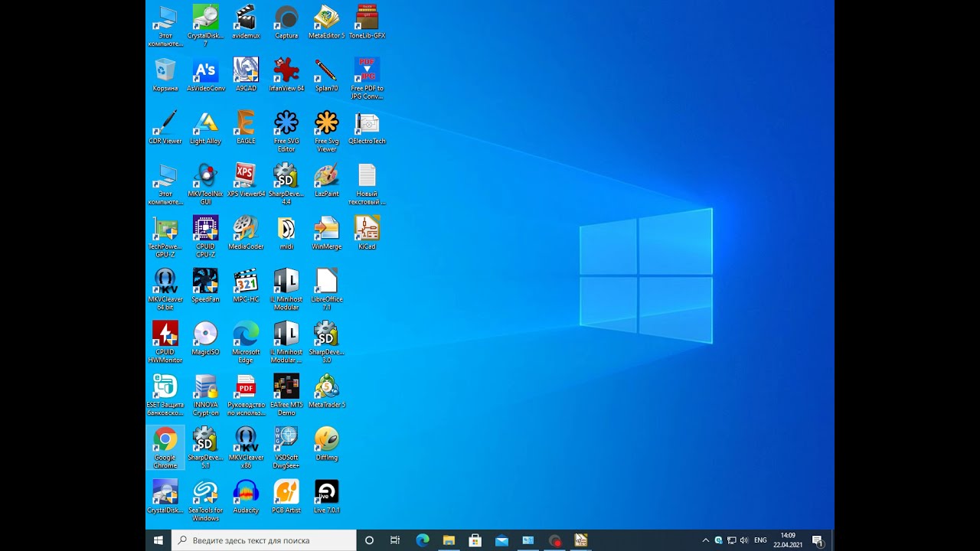
Task: Launch MKVCleaver 64 bit icon
Action: [x=165, y=290]
